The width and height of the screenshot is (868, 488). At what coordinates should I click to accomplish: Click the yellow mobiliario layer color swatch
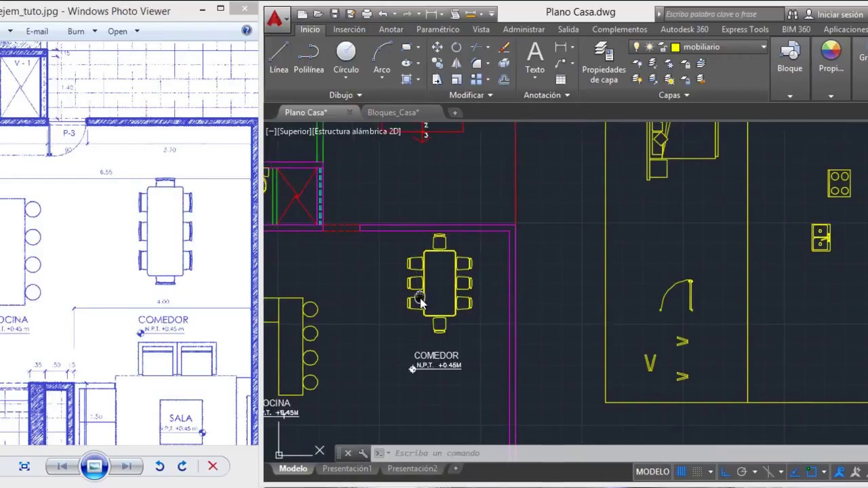click(675, 47)
